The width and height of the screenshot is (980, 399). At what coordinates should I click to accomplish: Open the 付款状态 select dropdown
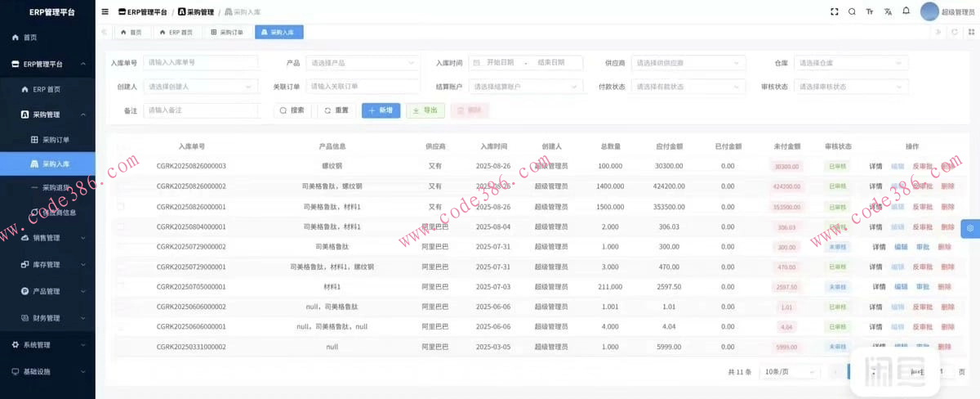point(688,86)
